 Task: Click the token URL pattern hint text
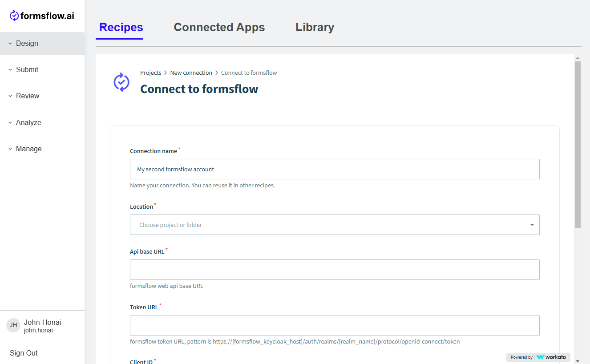tap(295, 341)
